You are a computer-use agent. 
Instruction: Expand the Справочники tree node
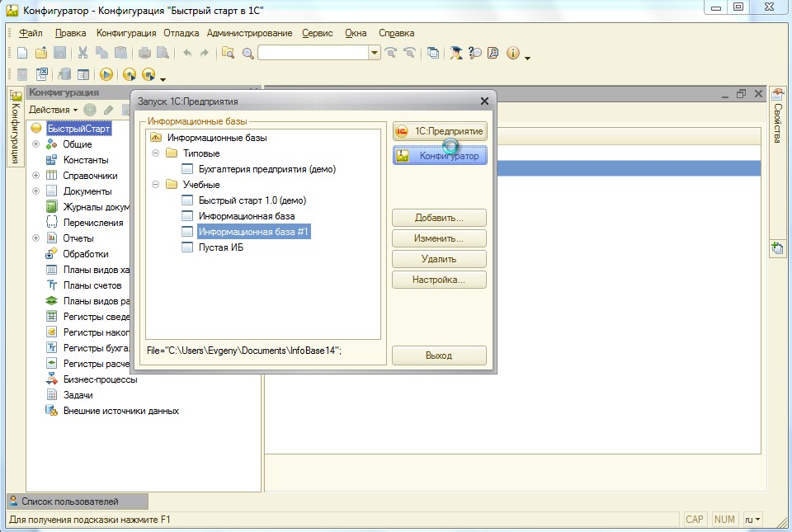tap(35, 176)
